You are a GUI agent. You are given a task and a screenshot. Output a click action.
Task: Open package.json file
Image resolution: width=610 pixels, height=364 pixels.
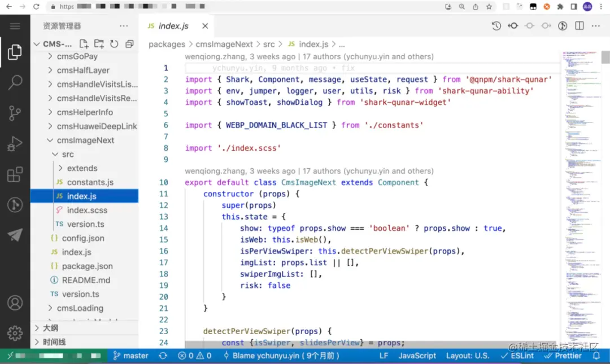pos(84,266)
